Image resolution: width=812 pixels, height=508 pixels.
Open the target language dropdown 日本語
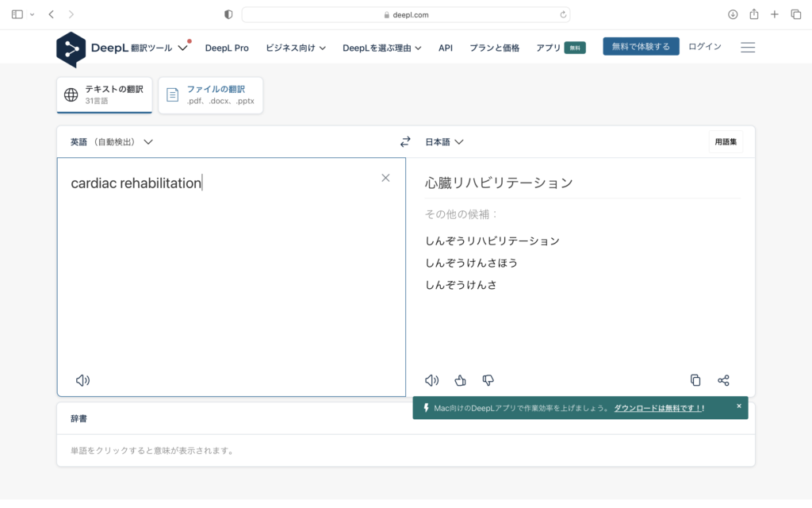tap(444, 141)
